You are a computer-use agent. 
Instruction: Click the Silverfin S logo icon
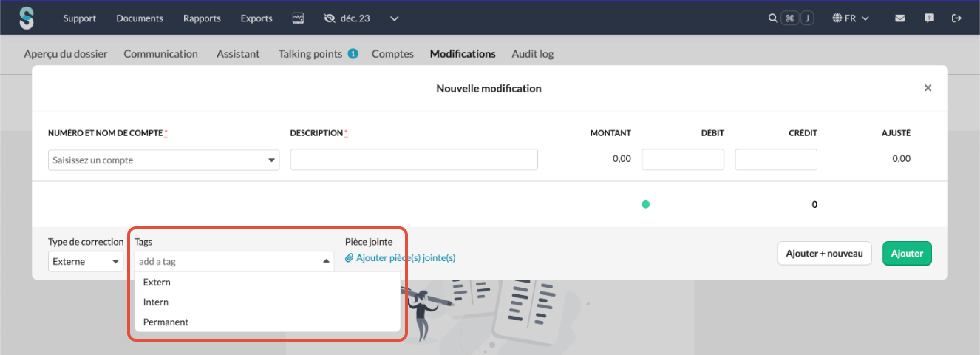coord(27,18)
